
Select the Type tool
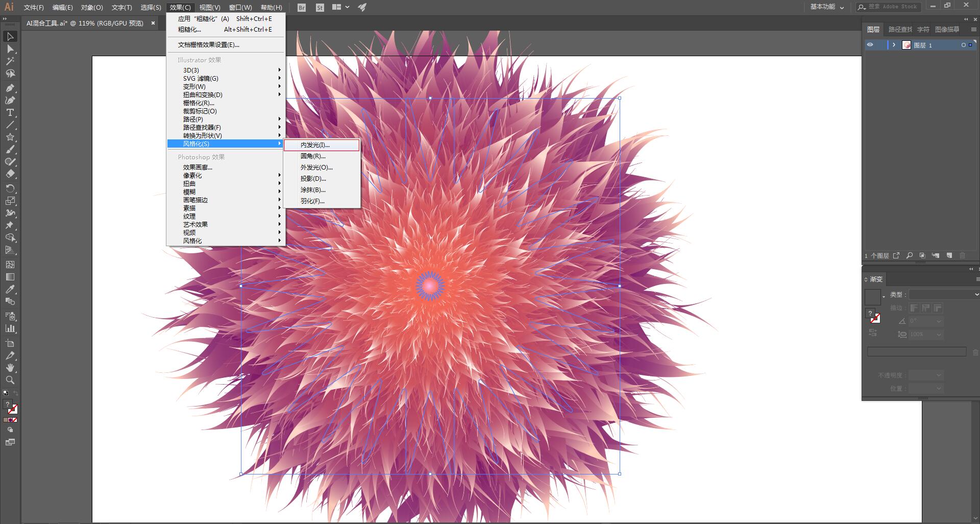10,112
